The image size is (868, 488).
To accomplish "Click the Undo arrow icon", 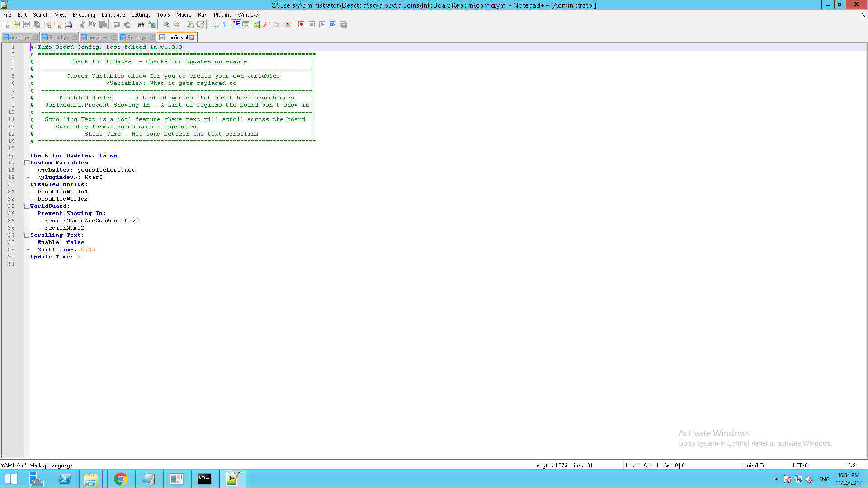I will [117, 24].
